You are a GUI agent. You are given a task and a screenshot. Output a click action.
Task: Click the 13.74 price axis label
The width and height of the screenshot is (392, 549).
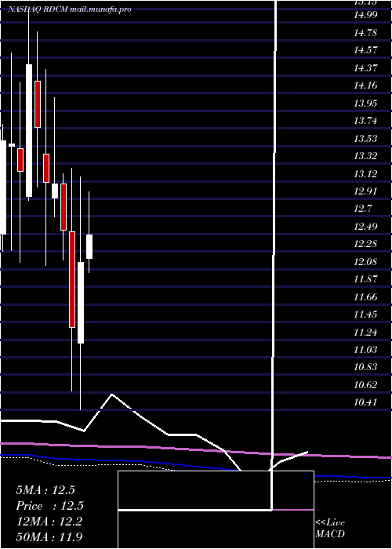pos(365,121)
